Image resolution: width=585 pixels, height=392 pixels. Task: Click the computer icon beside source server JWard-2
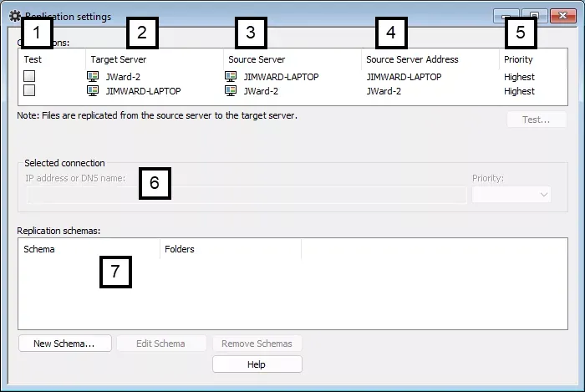click(x=231, y=90)
